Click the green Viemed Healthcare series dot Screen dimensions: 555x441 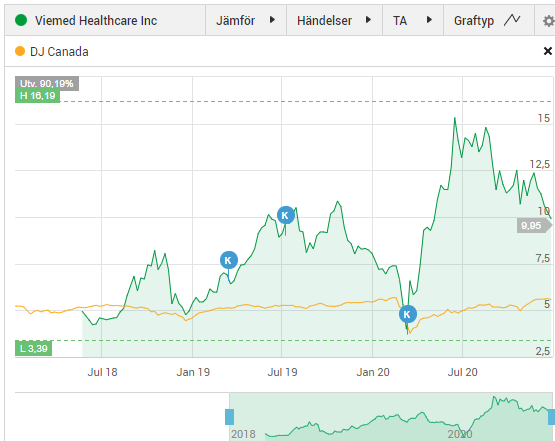pos(21,20)
